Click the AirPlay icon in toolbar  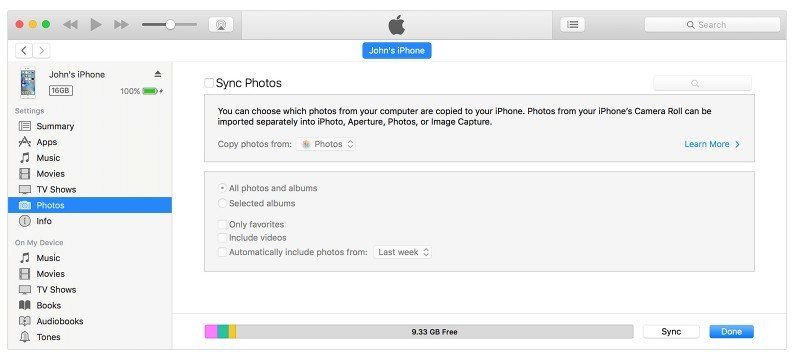point(221,24)
